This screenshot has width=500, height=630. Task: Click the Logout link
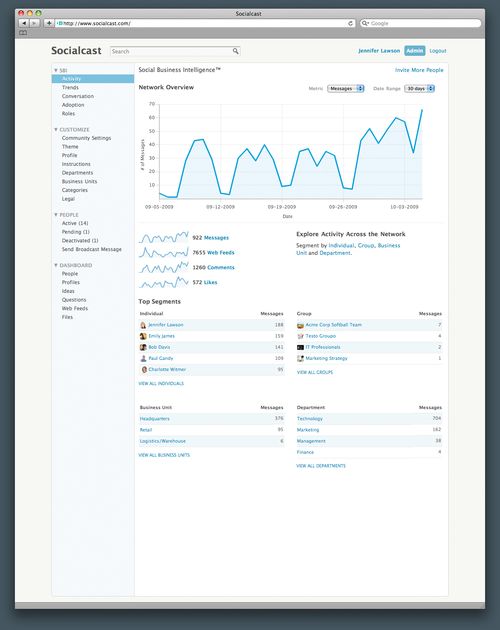(438, 51)
